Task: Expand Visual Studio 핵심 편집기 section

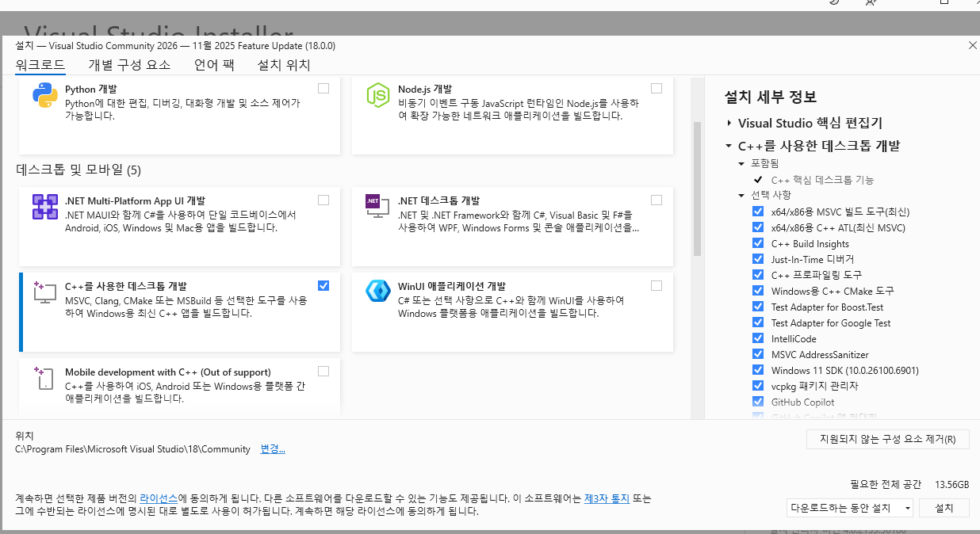Action: [x=729, y=124]
